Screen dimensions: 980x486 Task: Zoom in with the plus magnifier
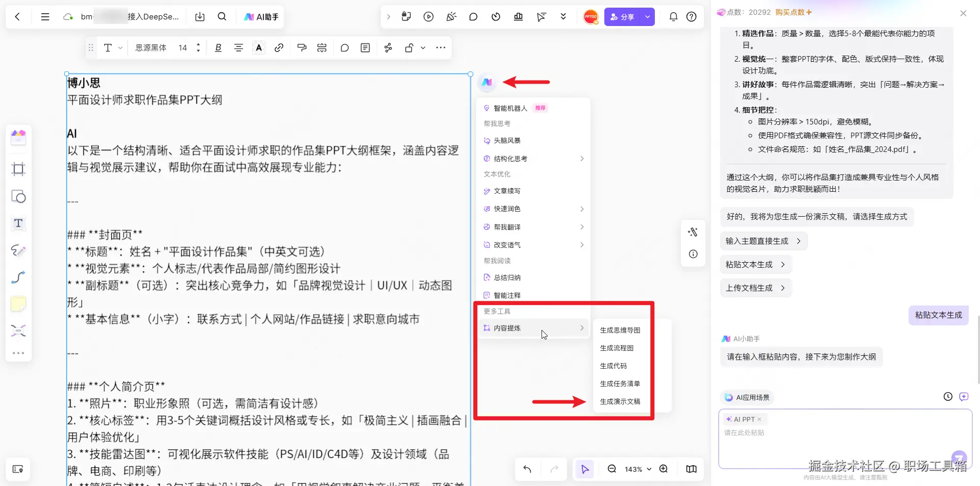point(664,469)
